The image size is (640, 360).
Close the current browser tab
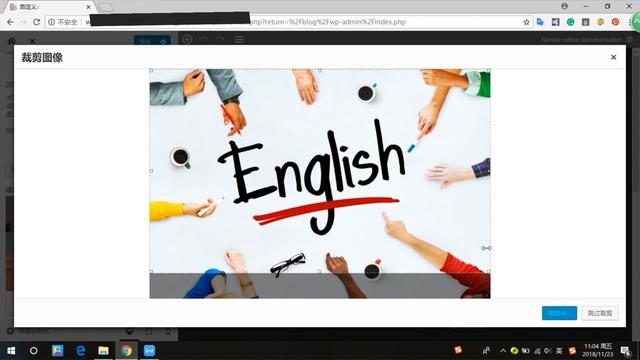[88, 7]
